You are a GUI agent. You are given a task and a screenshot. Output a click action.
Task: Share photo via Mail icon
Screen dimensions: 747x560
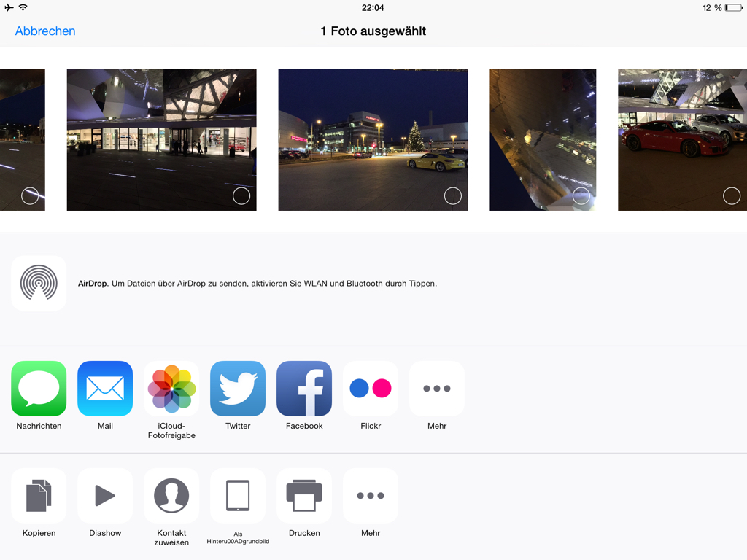point(105,389)
